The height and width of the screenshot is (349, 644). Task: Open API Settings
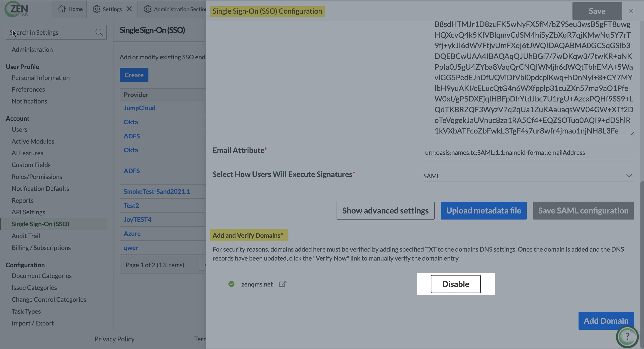point(28,212)
